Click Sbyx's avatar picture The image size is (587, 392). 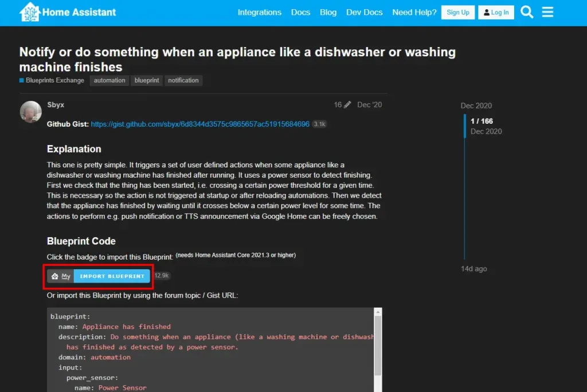point(31,112)
